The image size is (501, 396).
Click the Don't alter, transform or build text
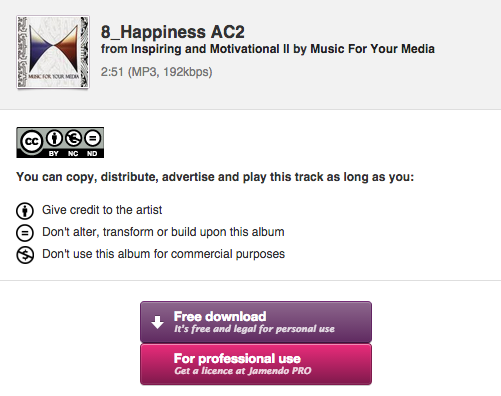point(163,232)
